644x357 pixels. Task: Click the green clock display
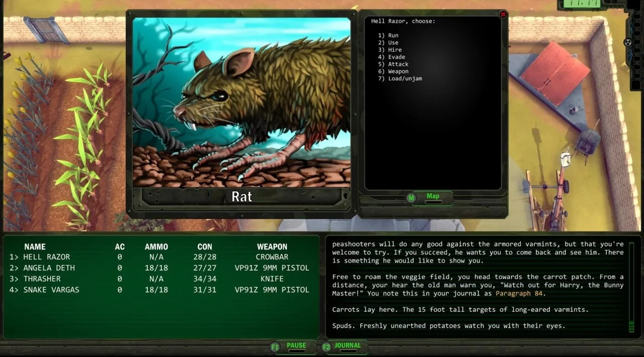point(575,4)
